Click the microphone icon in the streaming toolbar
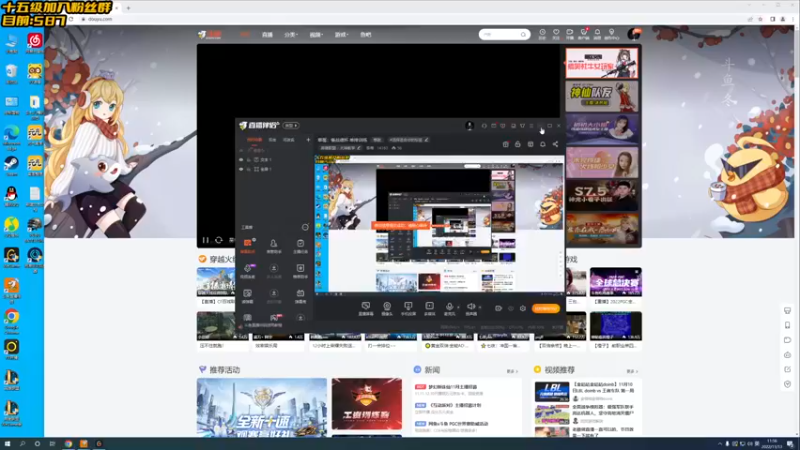 tap(449, 308)
